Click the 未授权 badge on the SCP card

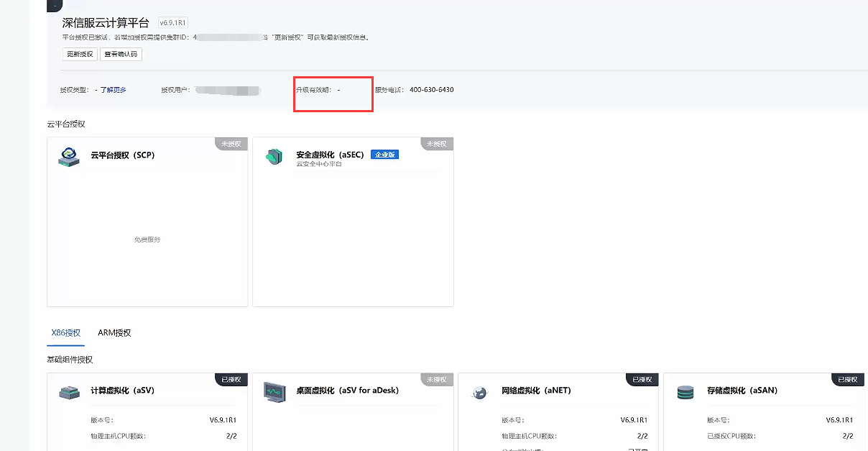tap(231, 144)
